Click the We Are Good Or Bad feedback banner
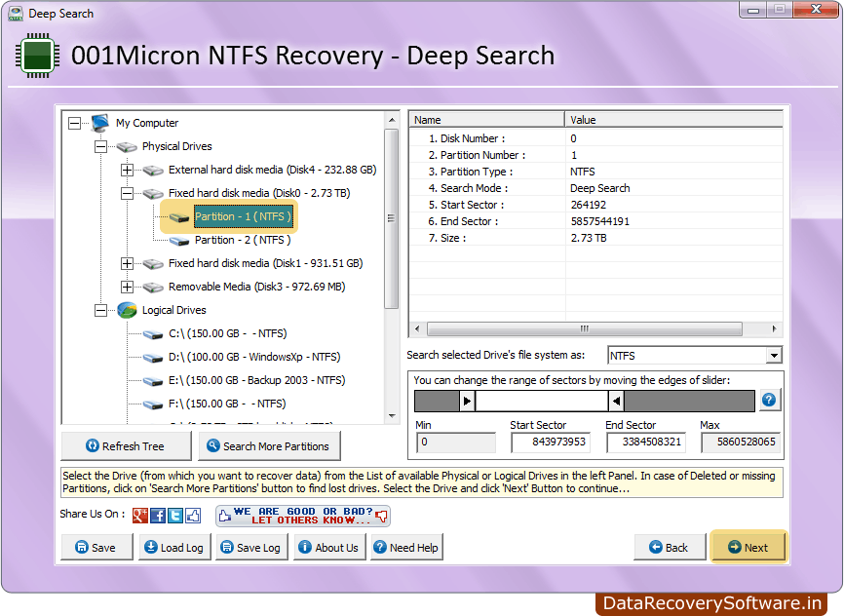The height and width of the screenshot is (616, 844). click(302, 516)
